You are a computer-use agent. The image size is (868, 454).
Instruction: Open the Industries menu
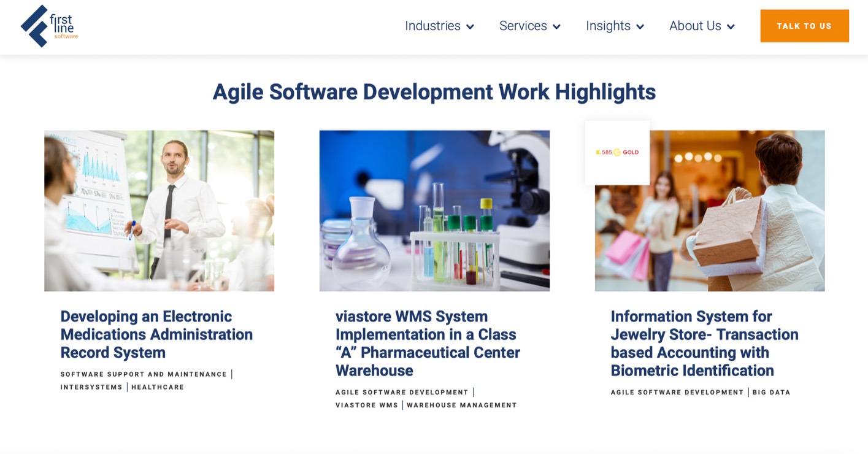pos(432,26)
